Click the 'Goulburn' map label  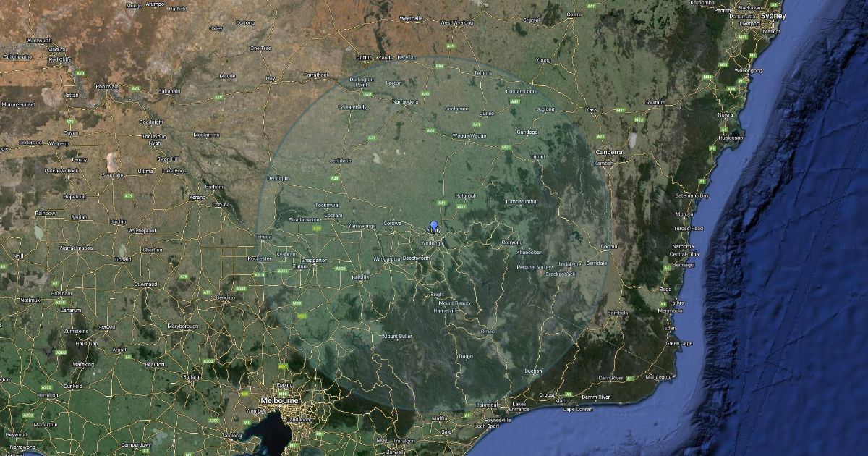[655, 103]
